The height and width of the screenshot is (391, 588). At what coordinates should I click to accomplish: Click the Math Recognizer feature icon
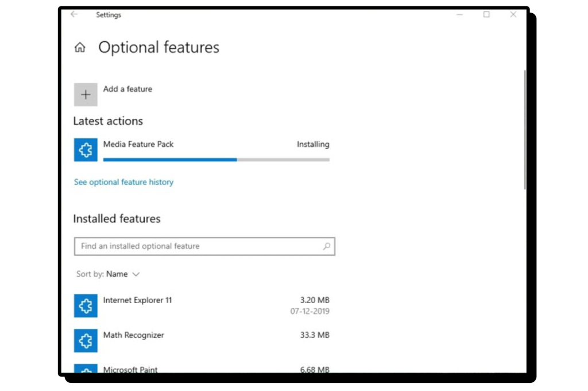click(86, 340)
